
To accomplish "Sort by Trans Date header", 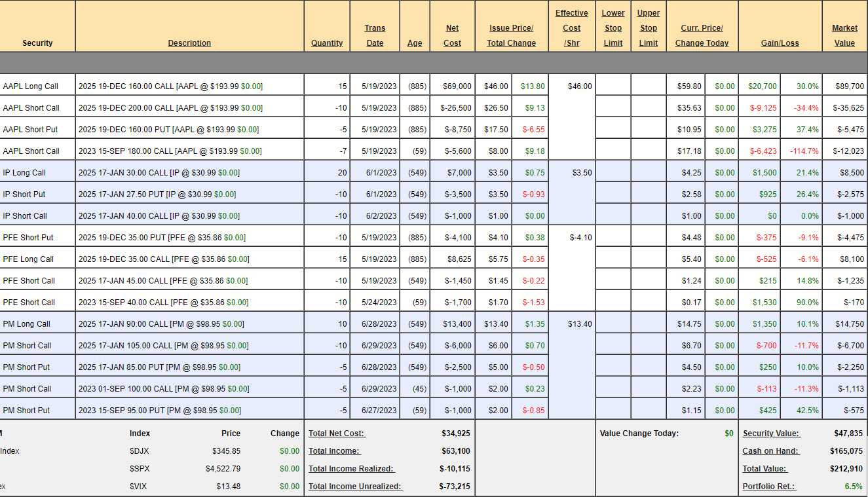I will [x=375, y=35].
